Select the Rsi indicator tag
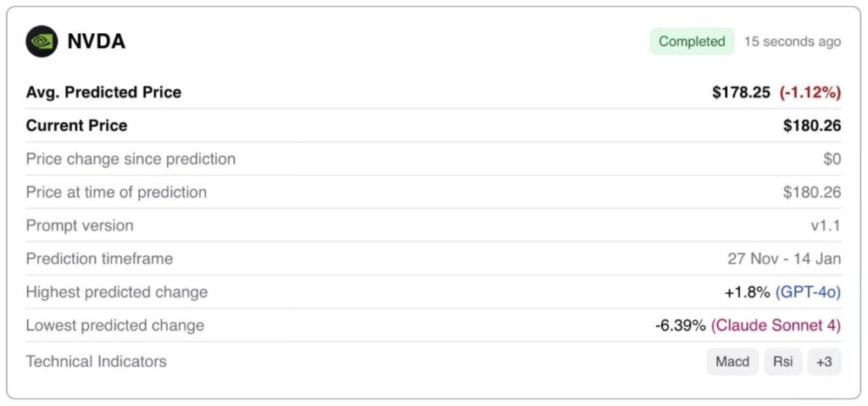This screenshot has width=868, height=406. click(783, 362)
